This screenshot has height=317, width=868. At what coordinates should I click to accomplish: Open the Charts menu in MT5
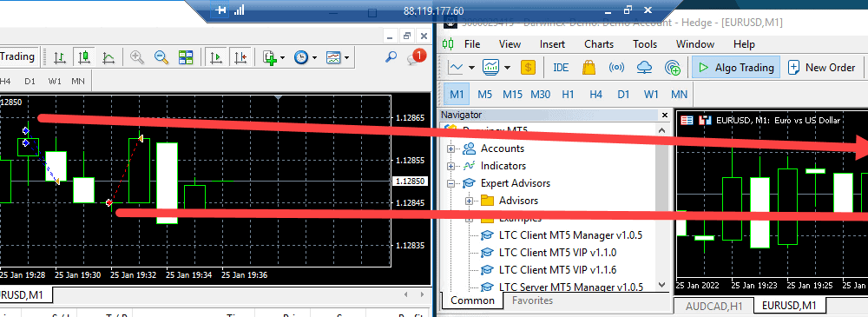tap(599, 44)
